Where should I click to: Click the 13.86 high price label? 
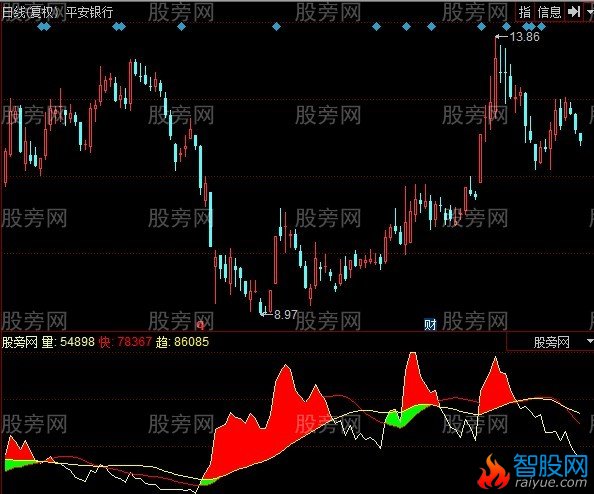[524, 37]
